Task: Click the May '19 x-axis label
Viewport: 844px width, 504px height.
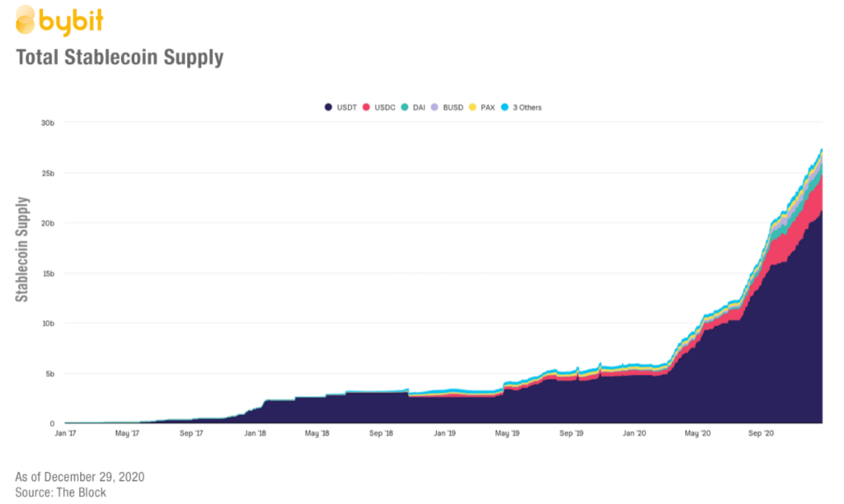Action: [x=507, y=433]
